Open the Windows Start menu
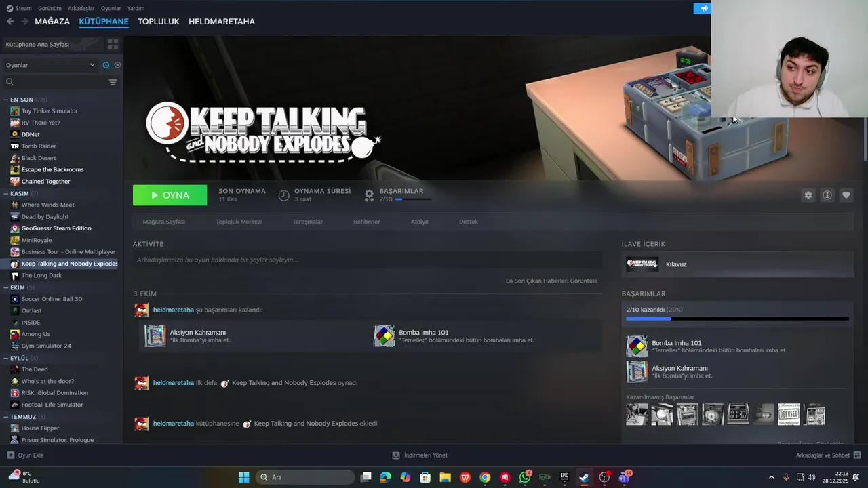The height and width of the screenshot is (488, 868). pos(243,477)
